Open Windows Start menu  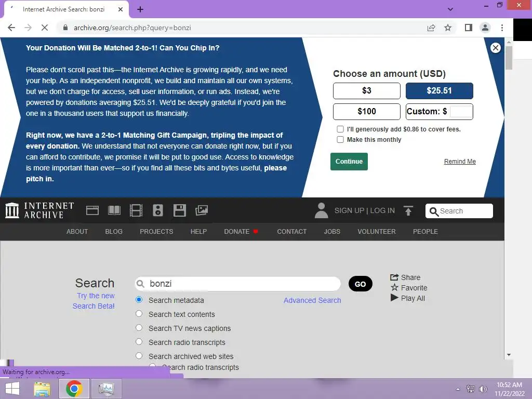pyautogui.click(x=12, y=389)
